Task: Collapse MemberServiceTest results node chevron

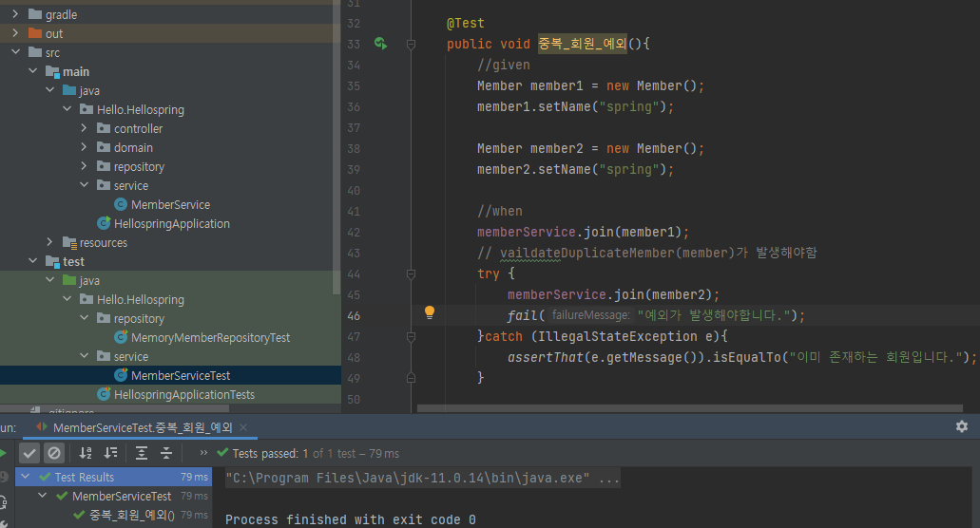Action: point(43,496)
